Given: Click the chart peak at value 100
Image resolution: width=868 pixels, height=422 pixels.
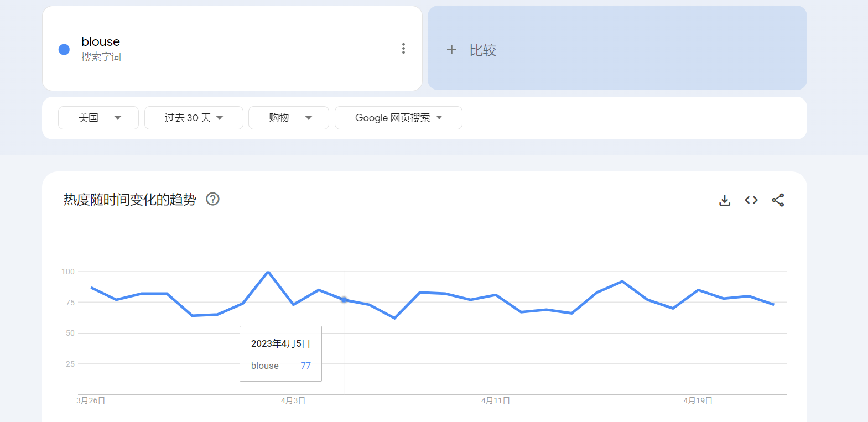Looking at the screenshot, I should pos(268,272).
